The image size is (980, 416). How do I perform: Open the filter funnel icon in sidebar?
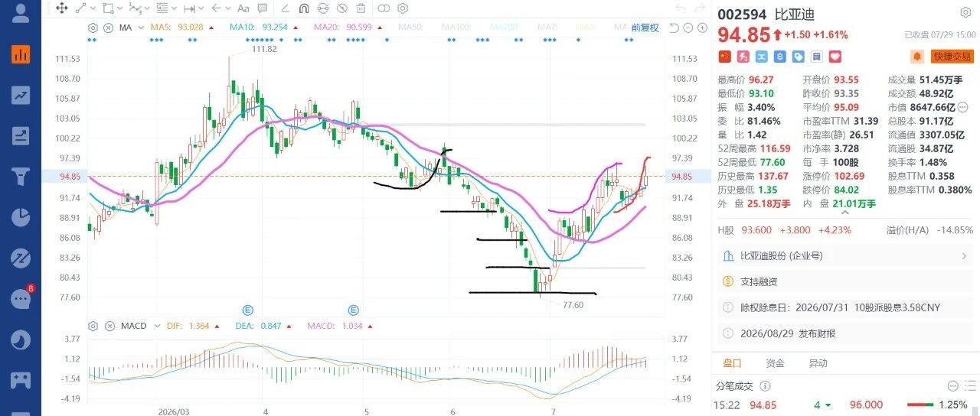[x=21, y=177]
